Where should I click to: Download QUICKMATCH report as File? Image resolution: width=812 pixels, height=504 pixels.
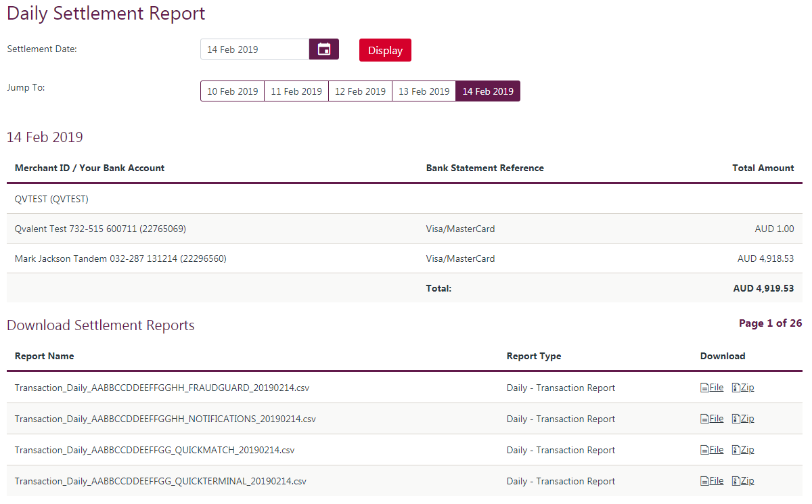click(x=712, y=450)
